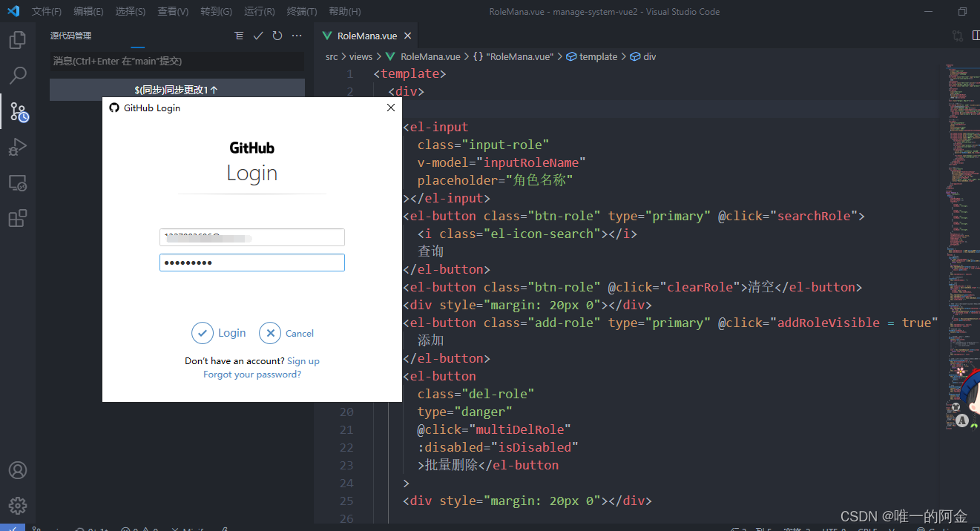Image resolution: width=980 pixels, height=531 pixels.
Task: Open the Extensions view icon
Action: pos(18,218)
